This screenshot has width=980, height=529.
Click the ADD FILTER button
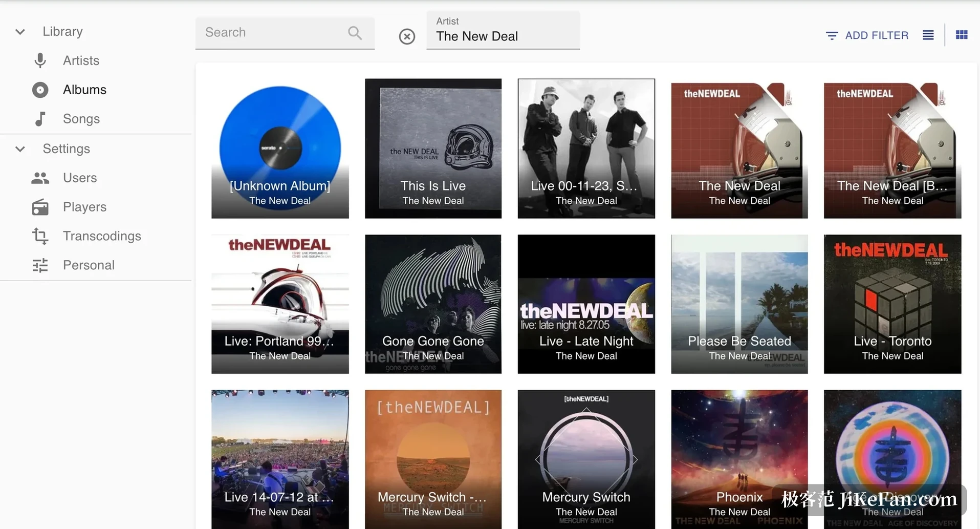(867, 35)
